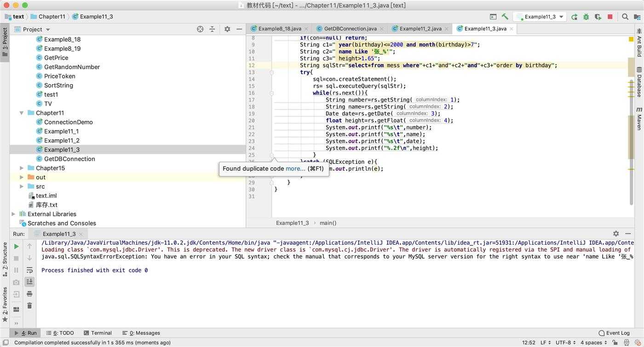Open Search Everywhere magnifier icon
Viewport: 644px width, 347px height.
[625, 17]
